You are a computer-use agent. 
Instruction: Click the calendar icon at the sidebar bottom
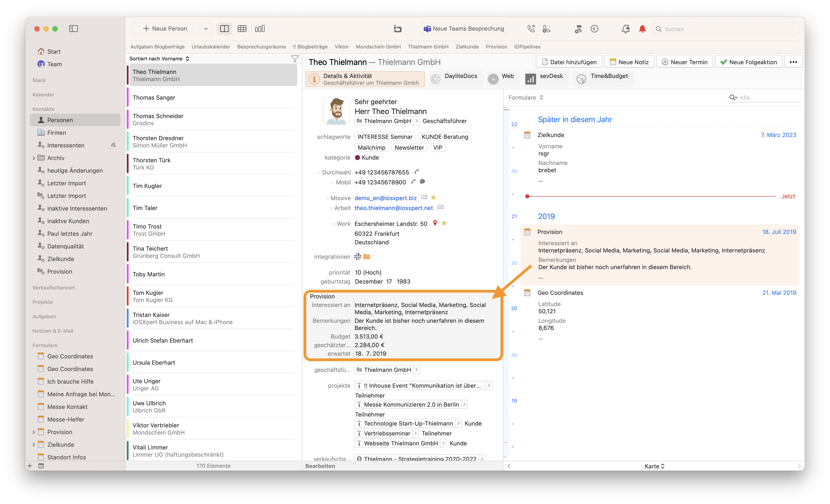click(x=41, y=466)
